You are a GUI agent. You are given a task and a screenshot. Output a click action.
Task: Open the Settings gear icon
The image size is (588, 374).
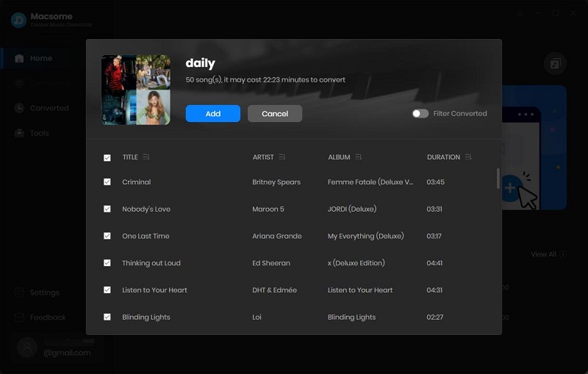[19, 292]
